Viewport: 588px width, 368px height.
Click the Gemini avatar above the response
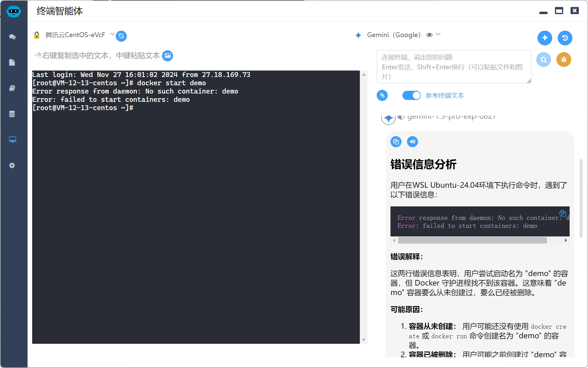click(x=388, y=118)
